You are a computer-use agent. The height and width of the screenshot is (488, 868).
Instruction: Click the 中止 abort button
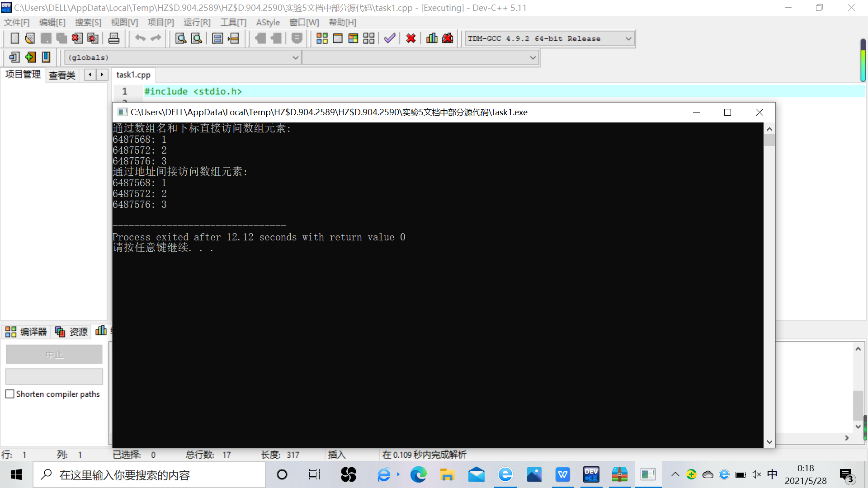tap(54, 355)
